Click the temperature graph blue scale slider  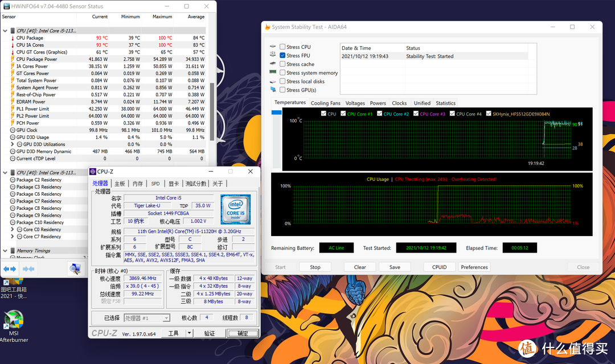277,113
